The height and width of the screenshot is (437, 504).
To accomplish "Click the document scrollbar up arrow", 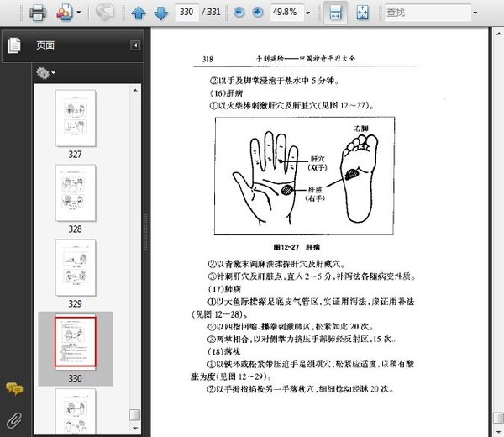I will [498, 34].
